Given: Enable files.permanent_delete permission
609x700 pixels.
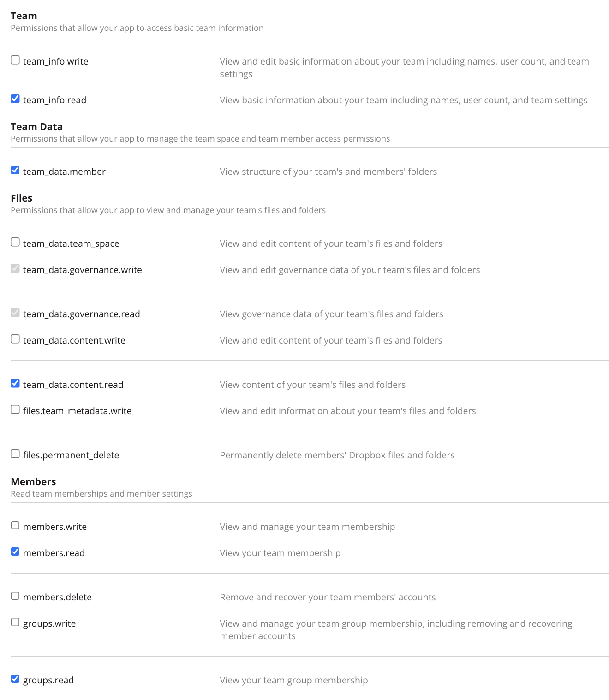Looking at the screenshot, I should pos(15,454).
